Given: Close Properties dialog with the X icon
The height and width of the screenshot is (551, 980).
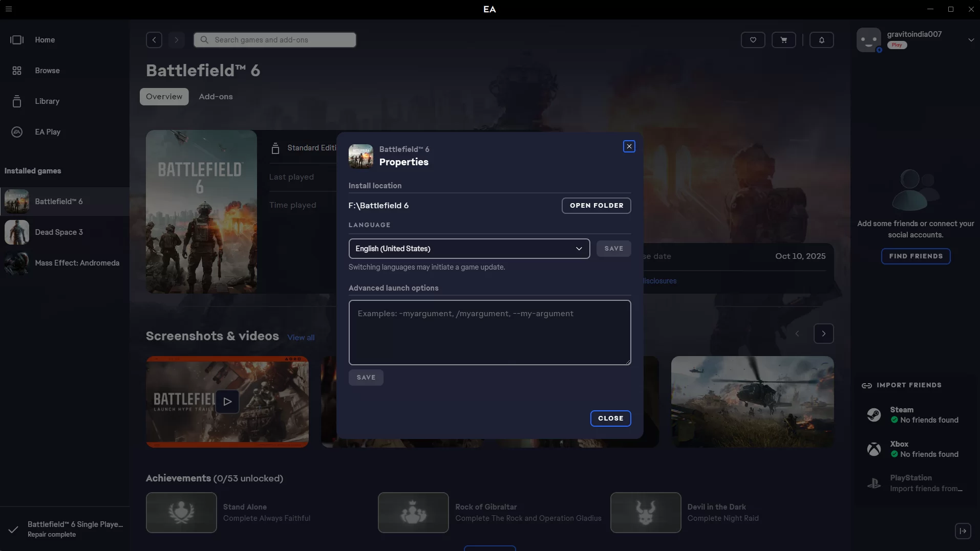Looking at the screenshot, I should [x=629, y=147].
